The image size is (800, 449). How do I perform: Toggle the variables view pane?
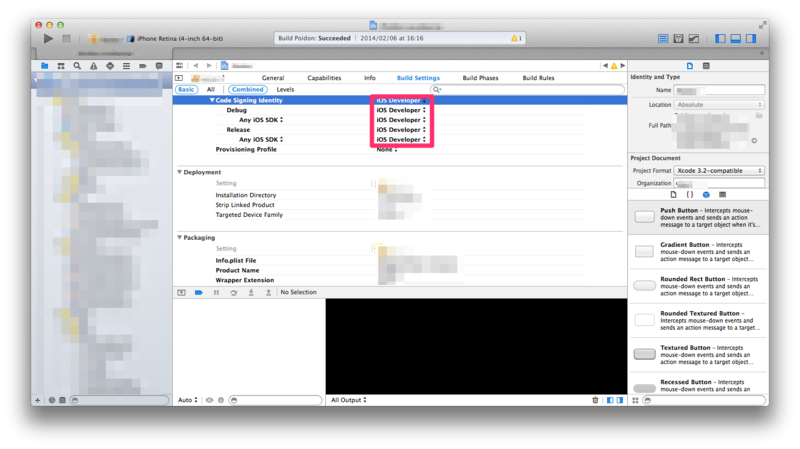[x=610, y=400]
